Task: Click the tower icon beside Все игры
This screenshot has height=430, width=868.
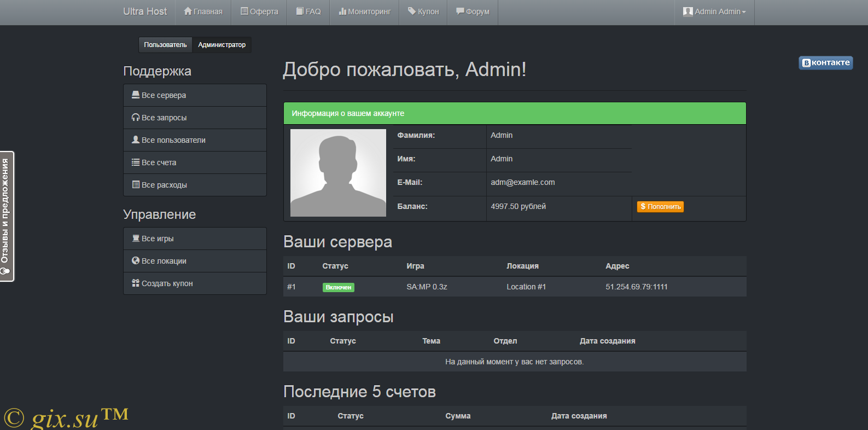Action: (x=136, y=238)
